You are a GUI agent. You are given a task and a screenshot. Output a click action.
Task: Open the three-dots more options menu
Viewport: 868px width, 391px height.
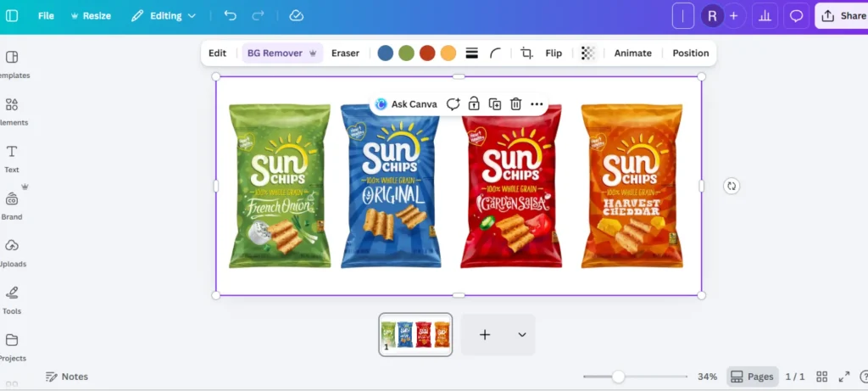pos(537,104)
